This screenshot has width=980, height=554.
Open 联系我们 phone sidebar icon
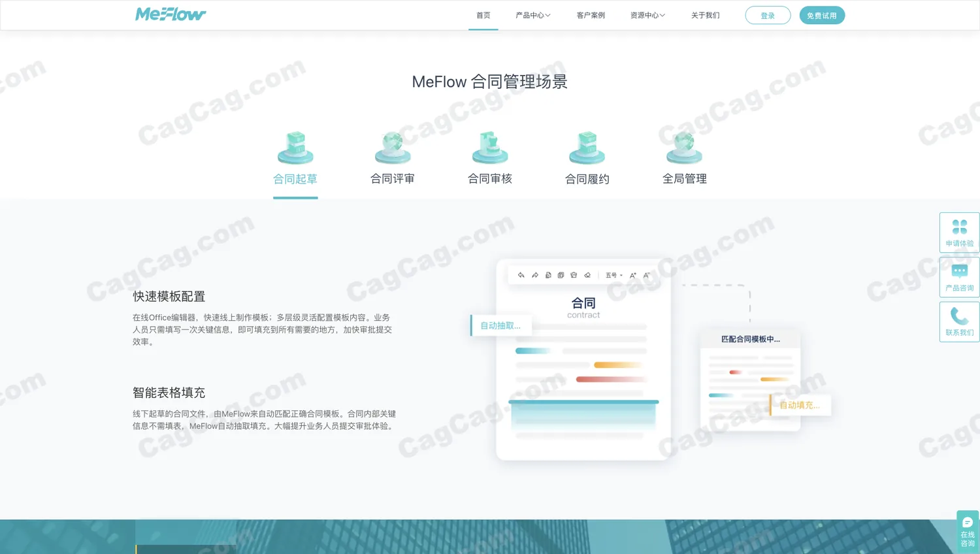(959, 321)
